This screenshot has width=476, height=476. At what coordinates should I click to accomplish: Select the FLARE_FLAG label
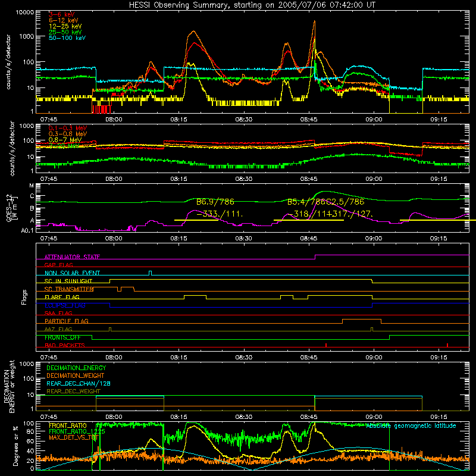tap(62, 297)
